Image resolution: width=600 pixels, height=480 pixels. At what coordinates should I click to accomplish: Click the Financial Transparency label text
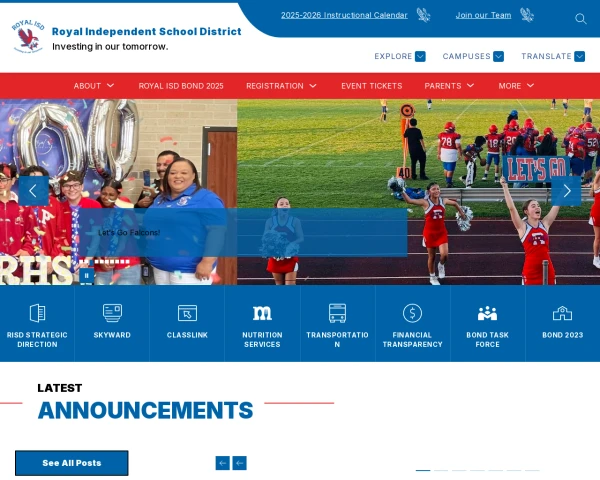click(x=412, y=340)
